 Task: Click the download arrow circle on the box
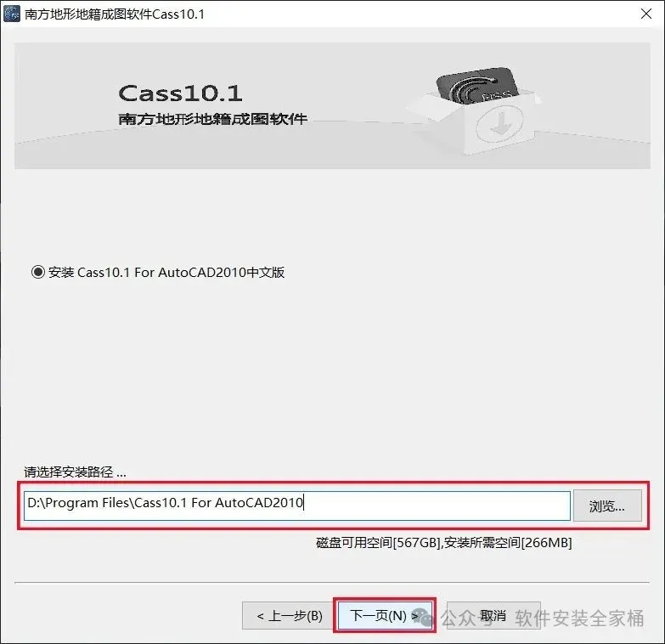pyautogui.click(x=499, y=122)
